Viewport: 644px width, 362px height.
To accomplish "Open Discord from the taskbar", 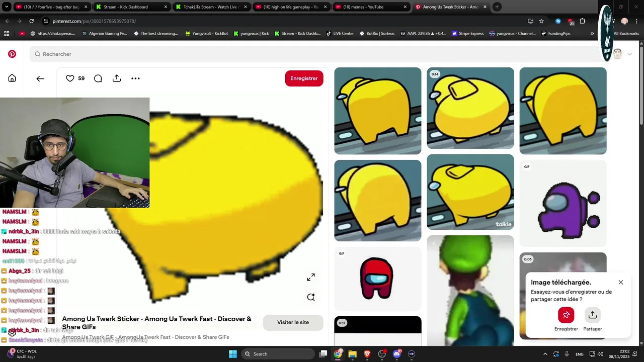I will click(397, 354).
